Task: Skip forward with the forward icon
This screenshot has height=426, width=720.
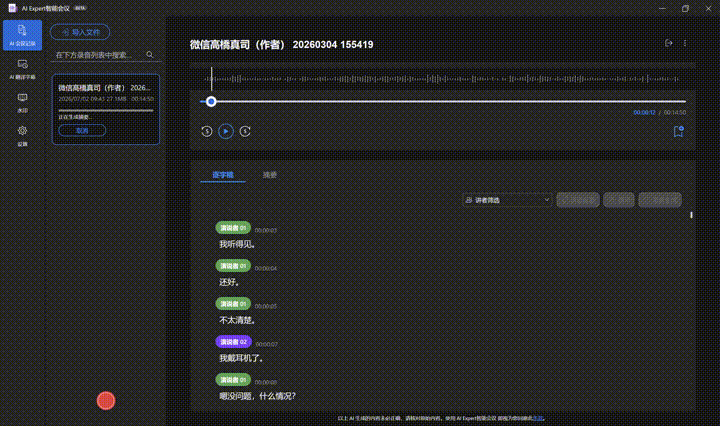Action: pyautogui.click(x=245, y=131)
